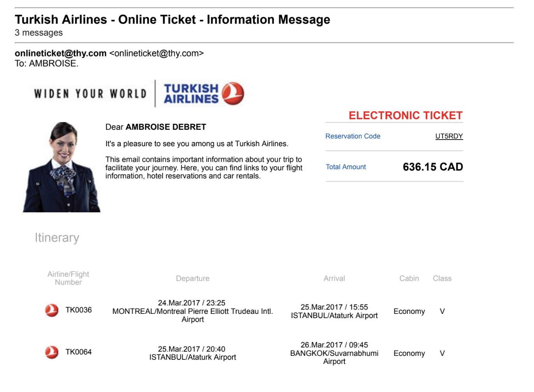Screen dimensions: 534x392
Task: Click the 3 messages count text
Action: point(39,33)
